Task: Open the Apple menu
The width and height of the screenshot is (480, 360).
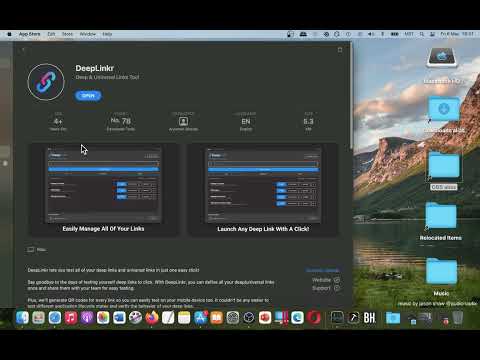Action: 9,34
